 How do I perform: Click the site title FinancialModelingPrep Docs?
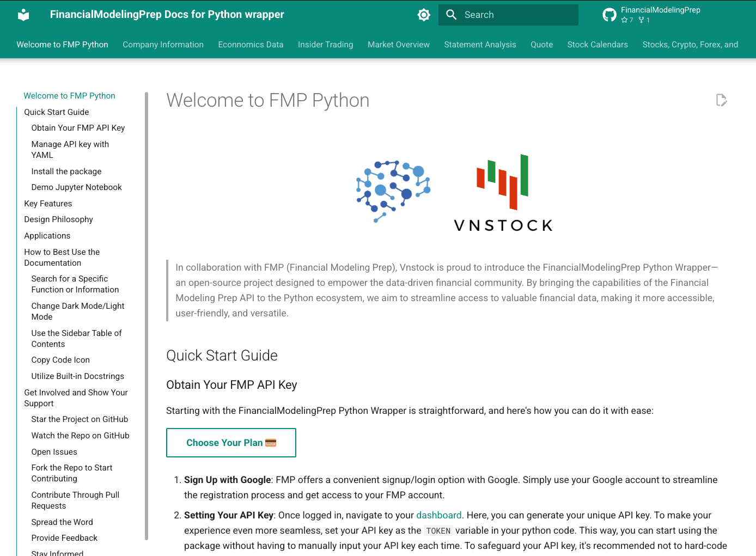[x=167, y=15]
